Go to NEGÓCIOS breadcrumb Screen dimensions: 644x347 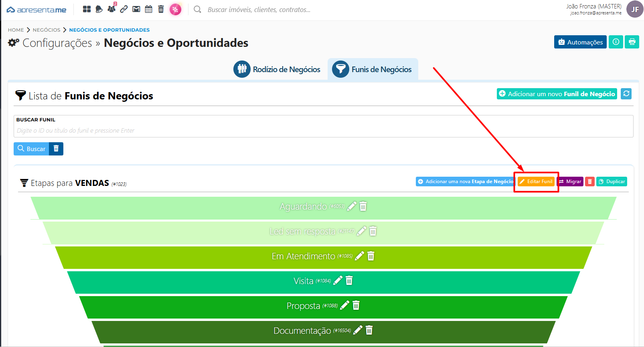coord(47,30)
